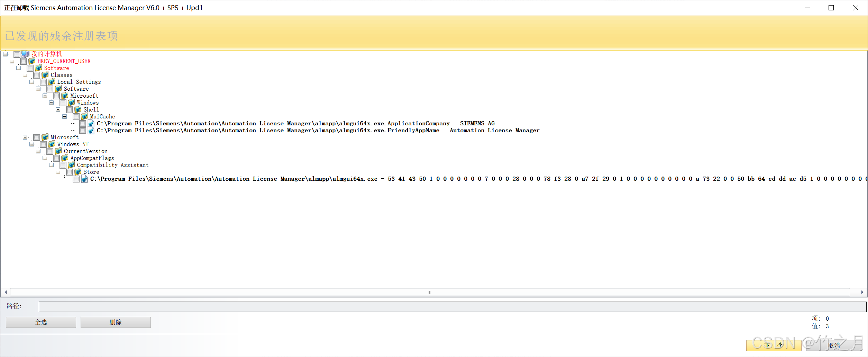Select the 'Software' row under Local Settings
Image resolution: width=868 pixels, height=357 pixels.
click(76, 89)
